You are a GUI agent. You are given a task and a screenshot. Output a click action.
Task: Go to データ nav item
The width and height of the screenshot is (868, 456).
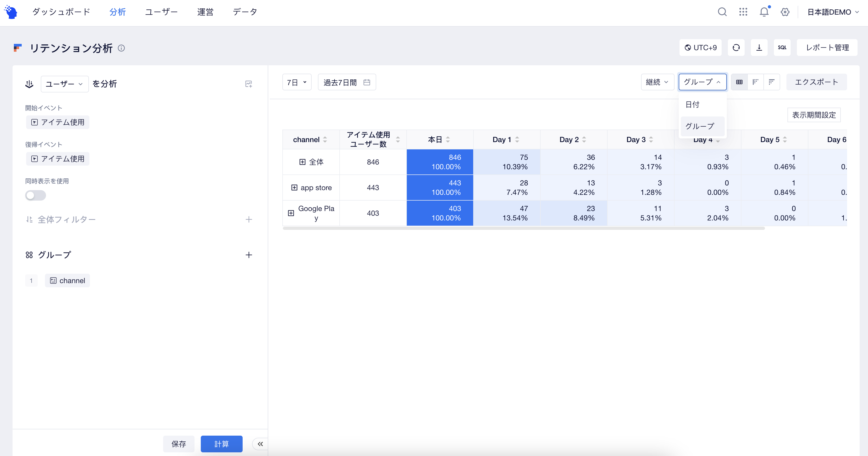[245, 12]
